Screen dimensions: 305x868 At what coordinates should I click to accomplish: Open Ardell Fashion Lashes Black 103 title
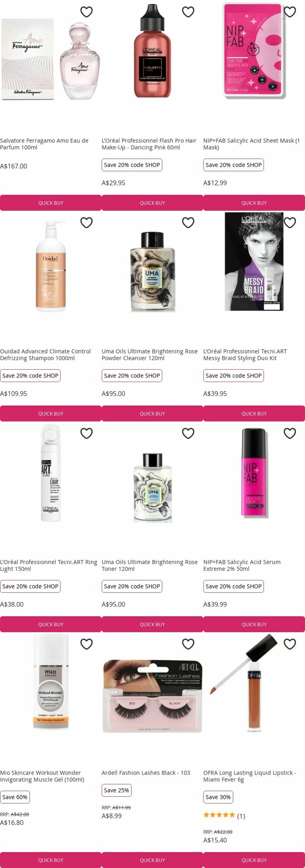click(x=146, y=773)
